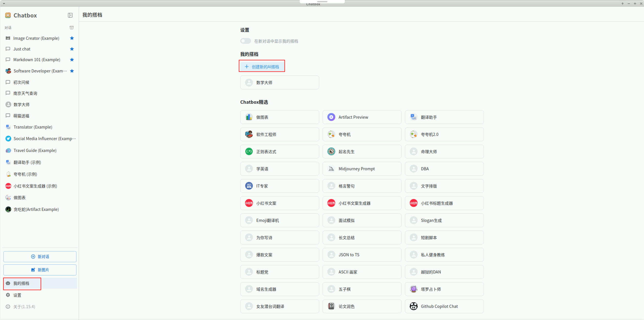Open the 贪吃蛇(Artifact Example) conversation
The height and width of the screenshot is (320, 644).
pyautogui.click(x=36, y=209)
